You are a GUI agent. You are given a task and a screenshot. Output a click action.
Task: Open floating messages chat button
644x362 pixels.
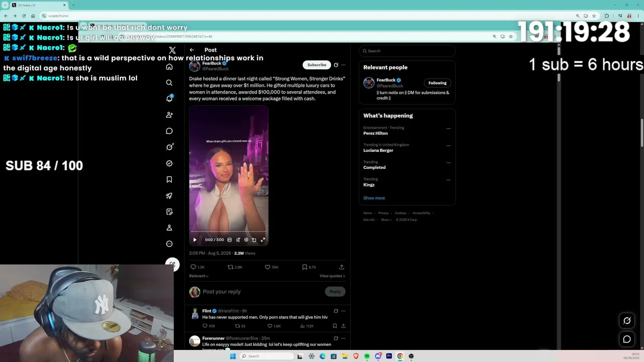627,339
